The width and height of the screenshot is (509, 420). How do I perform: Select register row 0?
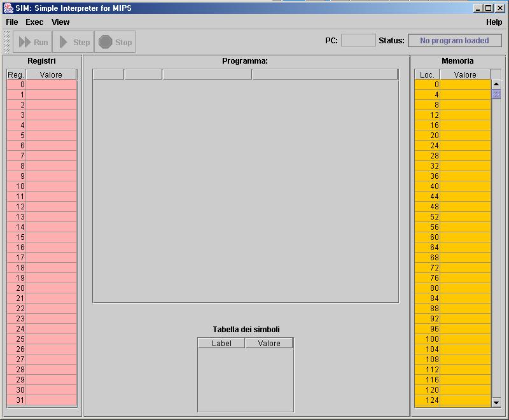tap(41, 85)
